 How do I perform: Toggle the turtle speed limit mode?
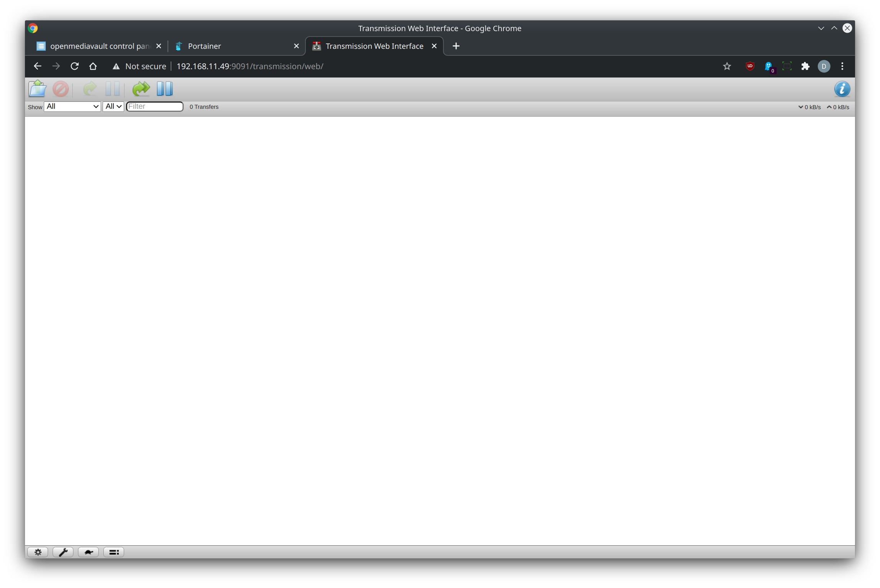point(88,552)
